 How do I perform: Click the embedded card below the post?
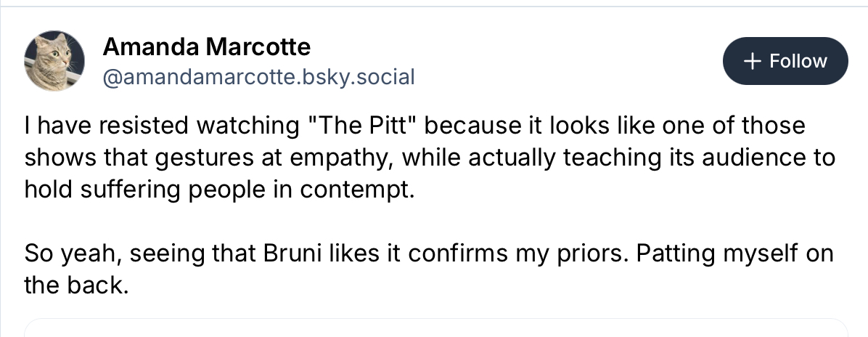click(x=435, y=328)
